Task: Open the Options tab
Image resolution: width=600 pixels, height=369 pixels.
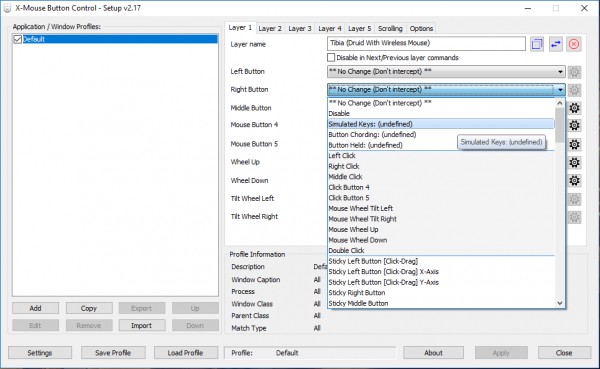Action: pyautogui.click(x=421, y=28)
